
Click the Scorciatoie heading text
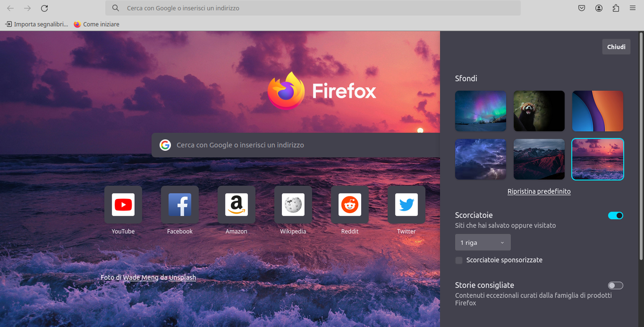tap(474, 215)
